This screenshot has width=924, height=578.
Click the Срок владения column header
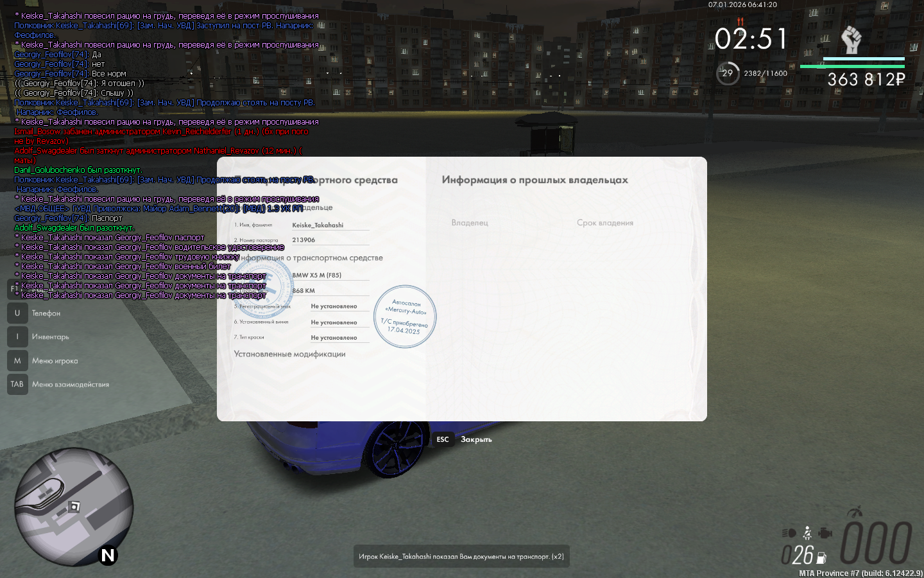coord(605,223)
